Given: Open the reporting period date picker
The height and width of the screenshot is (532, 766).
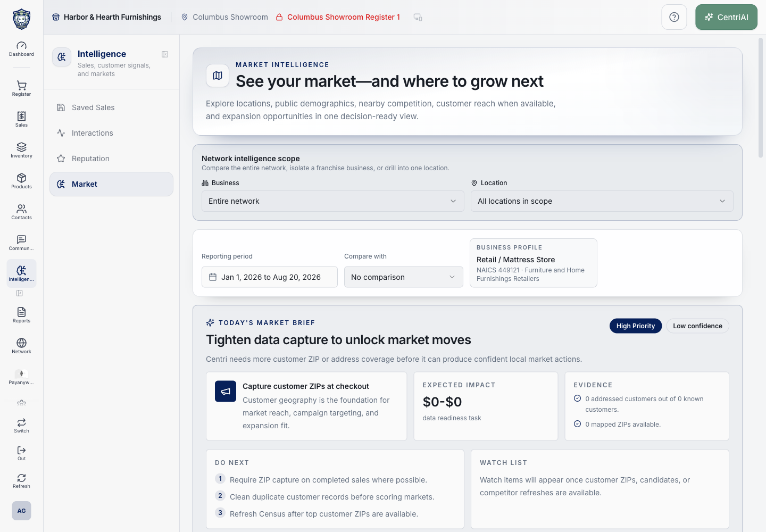Looking at the screenshot, I should pos(270,277).
